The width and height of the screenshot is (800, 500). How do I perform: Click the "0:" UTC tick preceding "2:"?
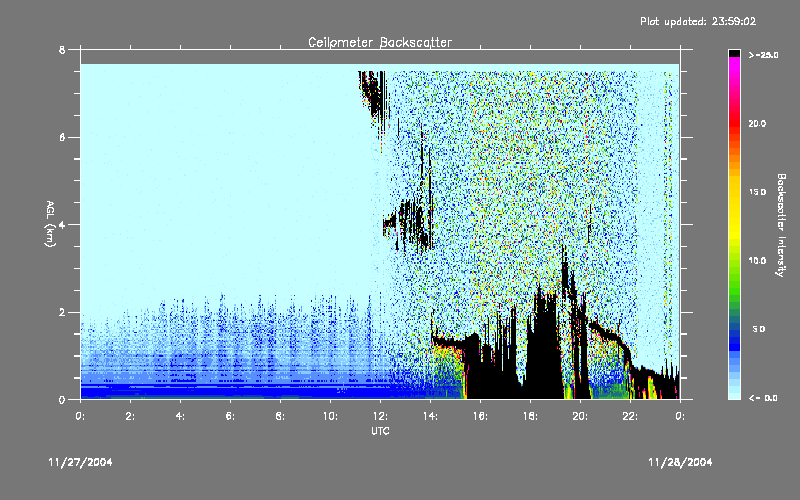tap(80, 416)
